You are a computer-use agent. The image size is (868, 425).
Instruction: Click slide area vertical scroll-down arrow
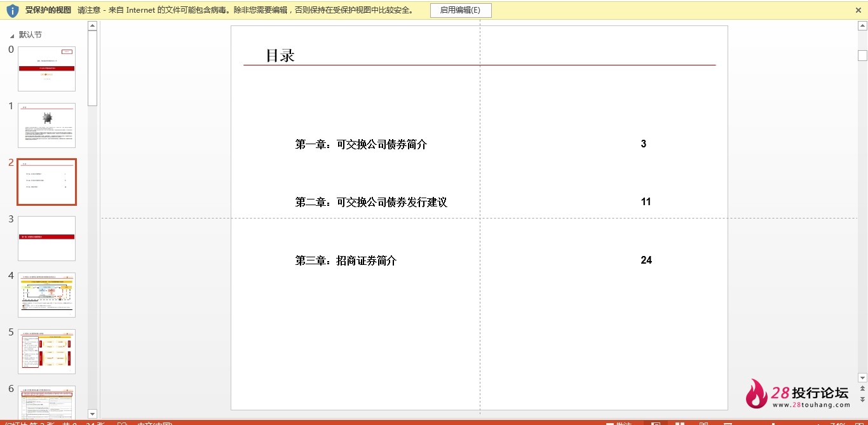tap(862, 377)
